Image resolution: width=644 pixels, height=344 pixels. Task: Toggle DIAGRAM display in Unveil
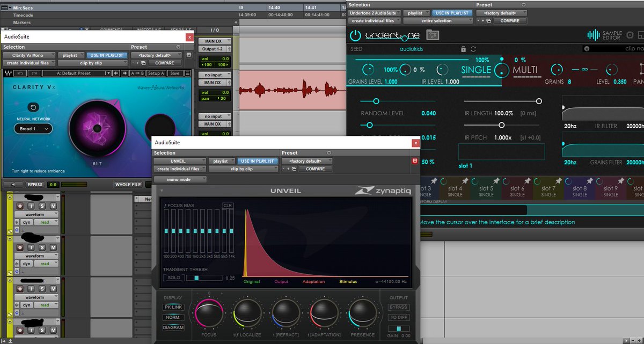click(x=173, y=327)
